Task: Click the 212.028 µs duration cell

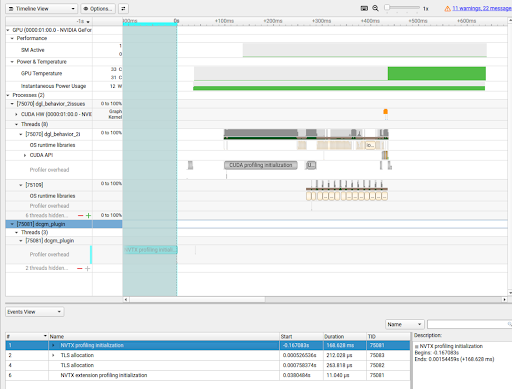Action: point(345,355)
